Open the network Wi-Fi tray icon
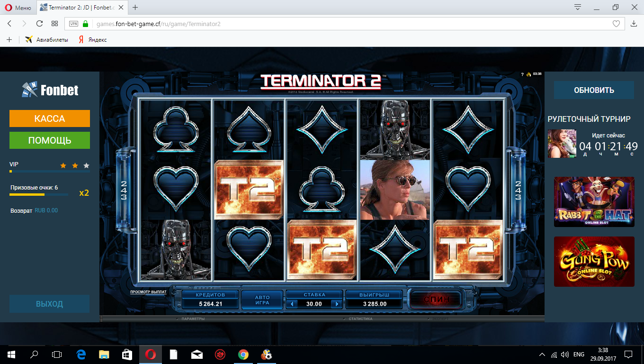Screen dimensions: 644x364 click(554, 354)
